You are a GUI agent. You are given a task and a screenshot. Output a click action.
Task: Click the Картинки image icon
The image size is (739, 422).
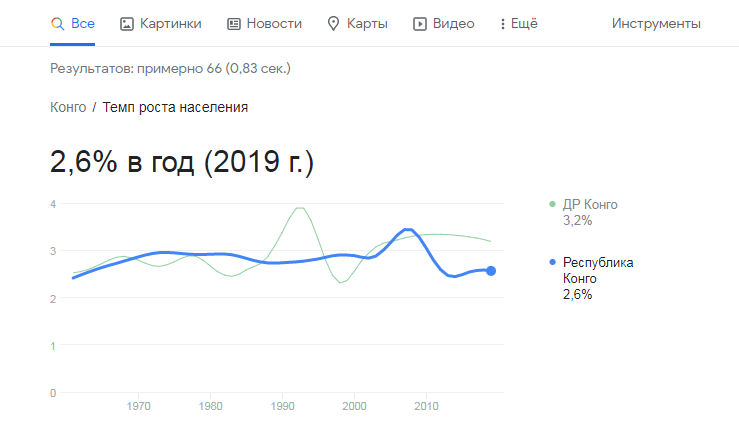click(127, 24)
